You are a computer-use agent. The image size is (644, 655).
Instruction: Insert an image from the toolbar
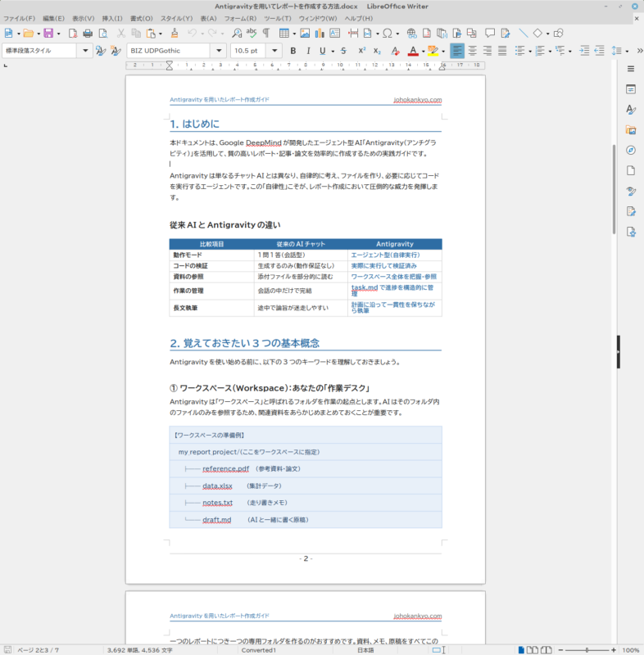(x=305, y=34)
